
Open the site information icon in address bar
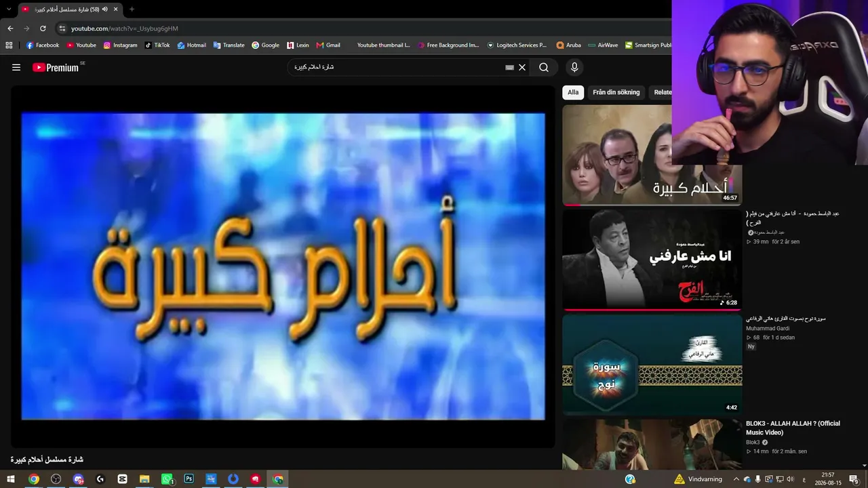tap(62, 28)
